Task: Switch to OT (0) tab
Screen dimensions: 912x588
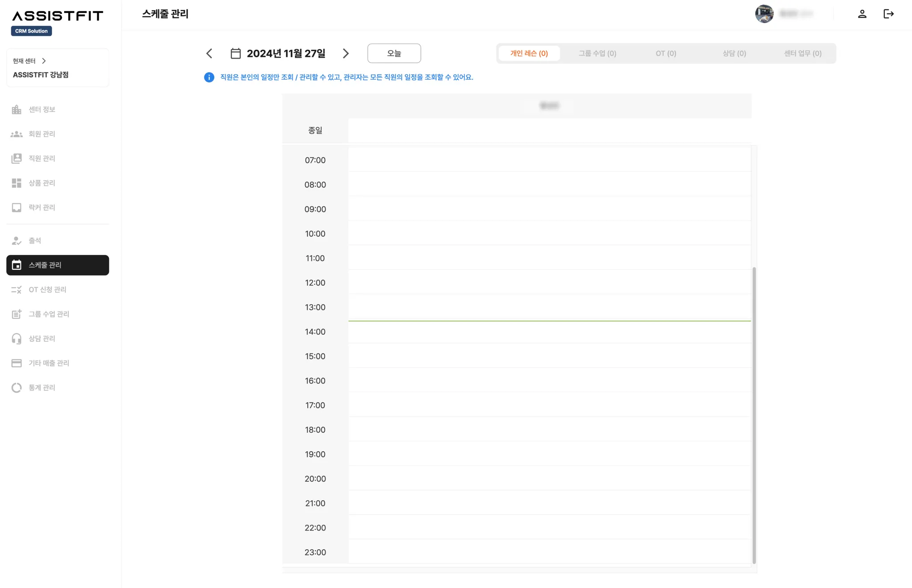Action: [666, 53]
